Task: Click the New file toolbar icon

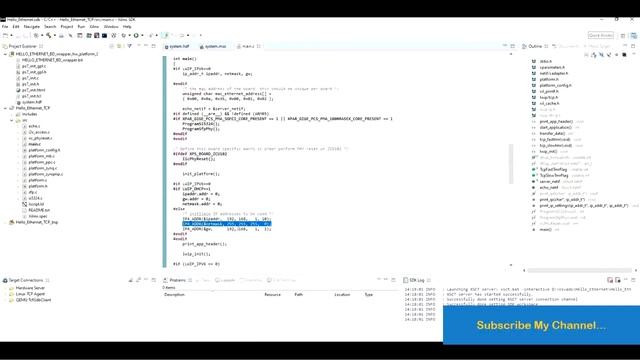Action: 5,36
